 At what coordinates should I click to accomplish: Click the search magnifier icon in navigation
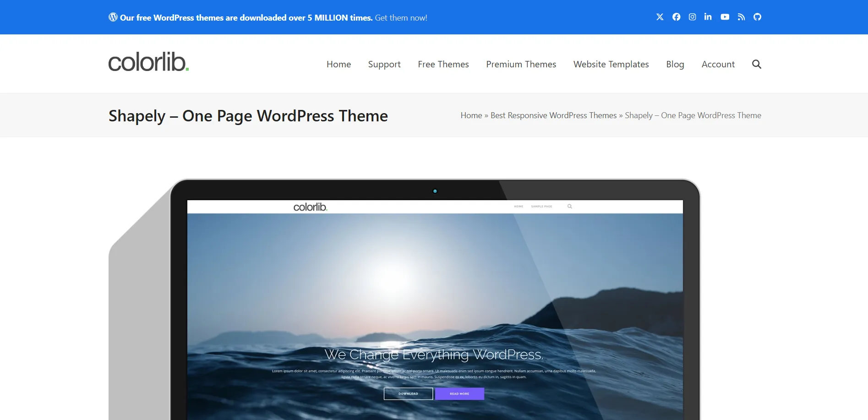757,64
